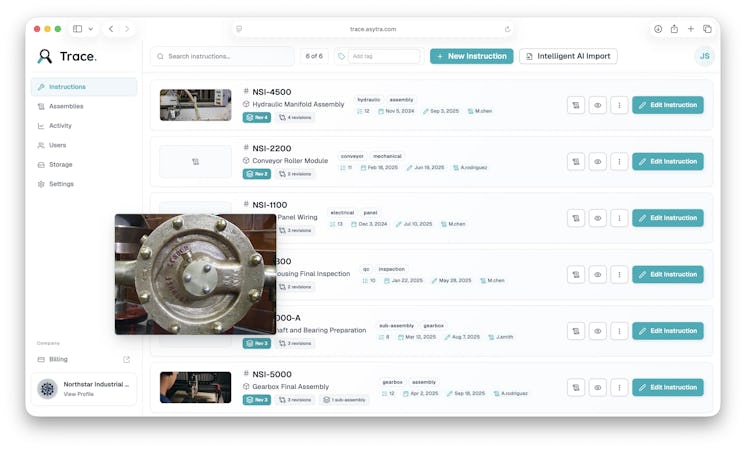Open more options menu for NSI-5000
The width and height of the screenshot is (746, 450).
pyautogui.click(x=619, y=388)
